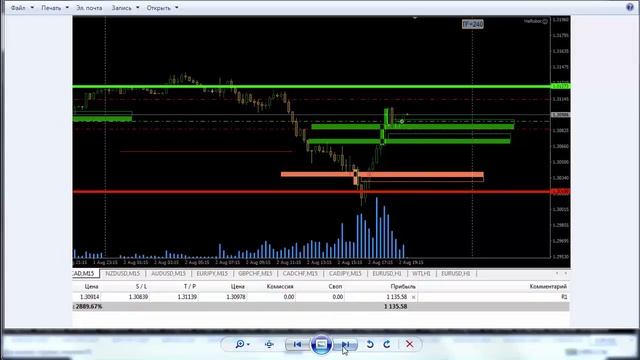Screen dimensions: 640x360
Task: Open the Запись menu
Action: 125,8
